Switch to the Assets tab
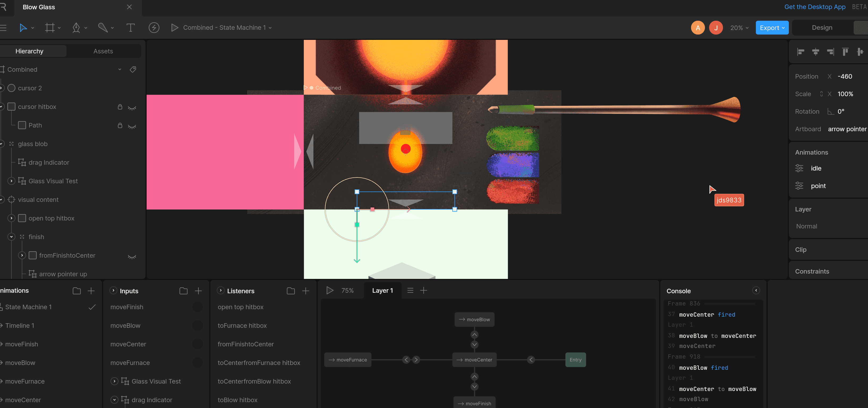Viewport: 868px width, 408px height. coord(103,51)
